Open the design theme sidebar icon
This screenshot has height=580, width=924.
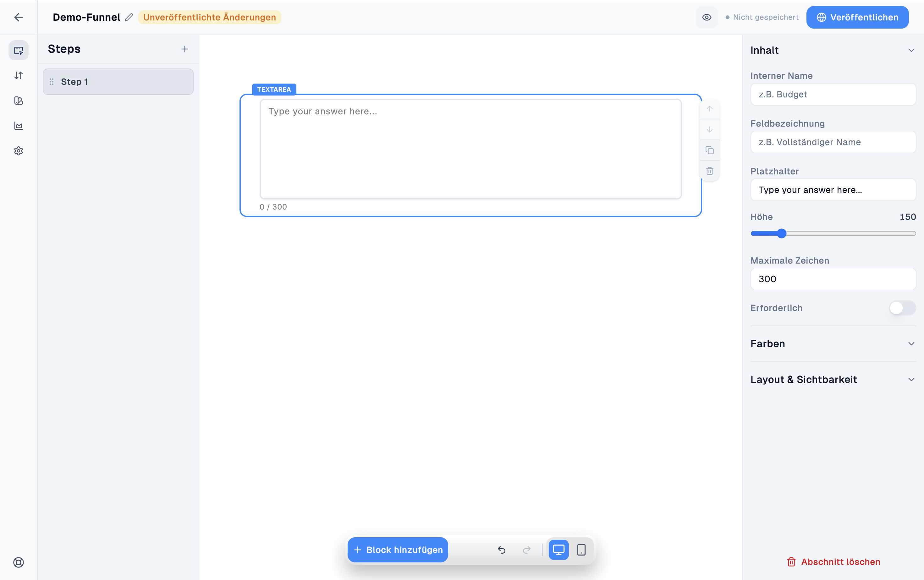coord(19,101)
